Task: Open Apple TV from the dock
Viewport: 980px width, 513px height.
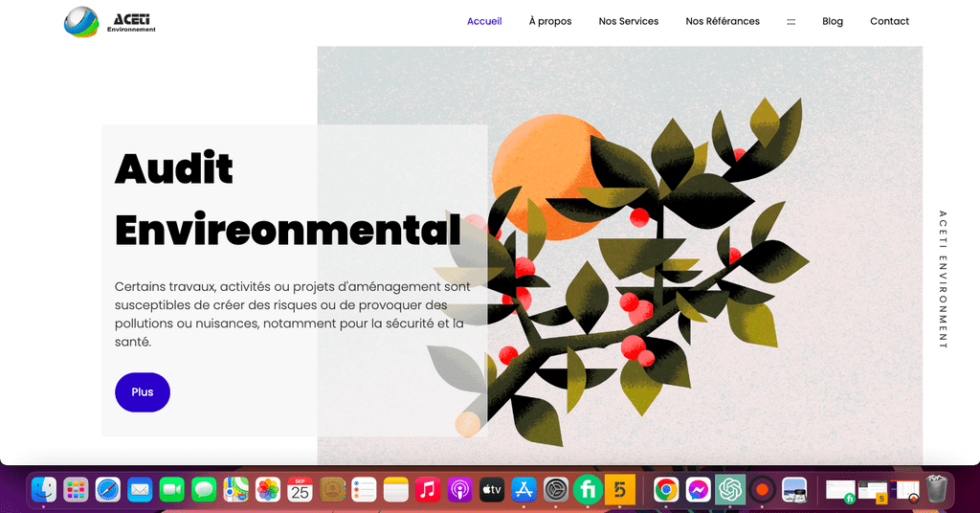Action: 492,490
